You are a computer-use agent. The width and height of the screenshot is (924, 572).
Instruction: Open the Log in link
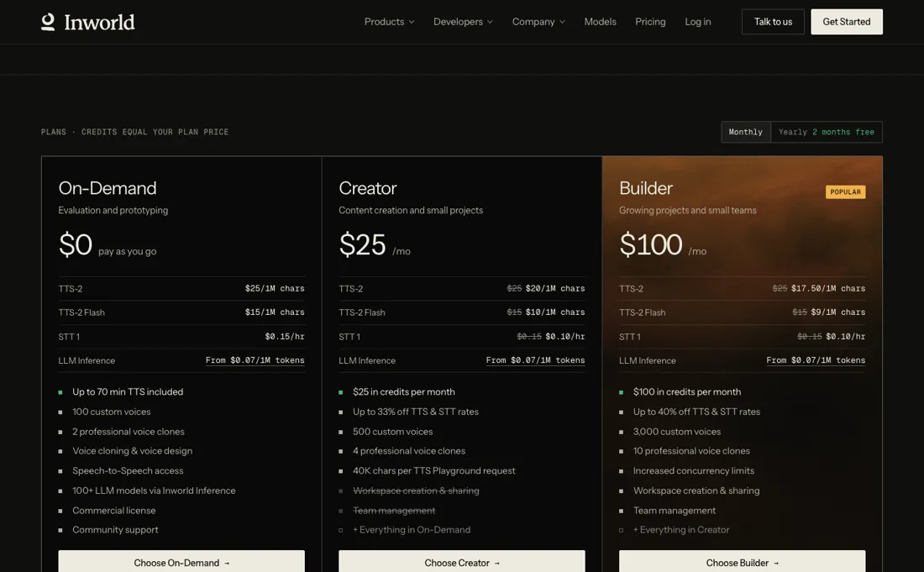[698, 22]
